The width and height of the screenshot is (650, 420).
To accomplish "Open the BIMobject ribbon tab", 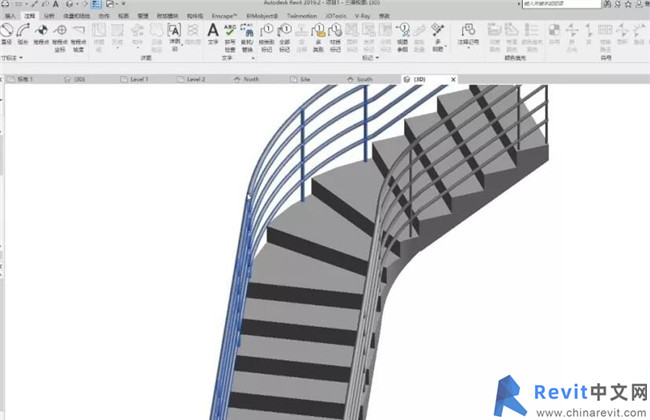I will (x=262, y=16).
